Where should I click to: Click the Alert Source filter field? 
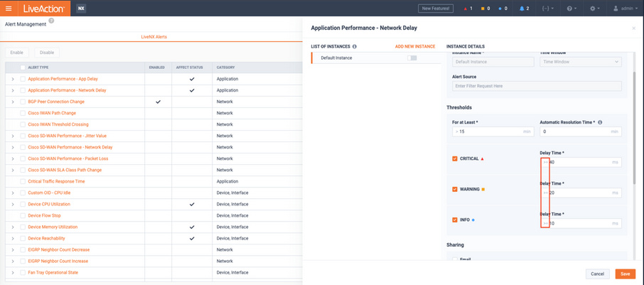click(537, 86)
